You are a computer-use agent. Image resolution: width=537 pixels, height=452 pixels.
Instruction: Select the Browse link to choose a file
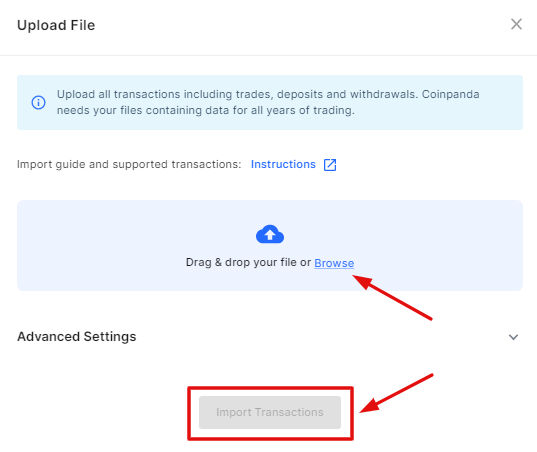pos(334,263)
